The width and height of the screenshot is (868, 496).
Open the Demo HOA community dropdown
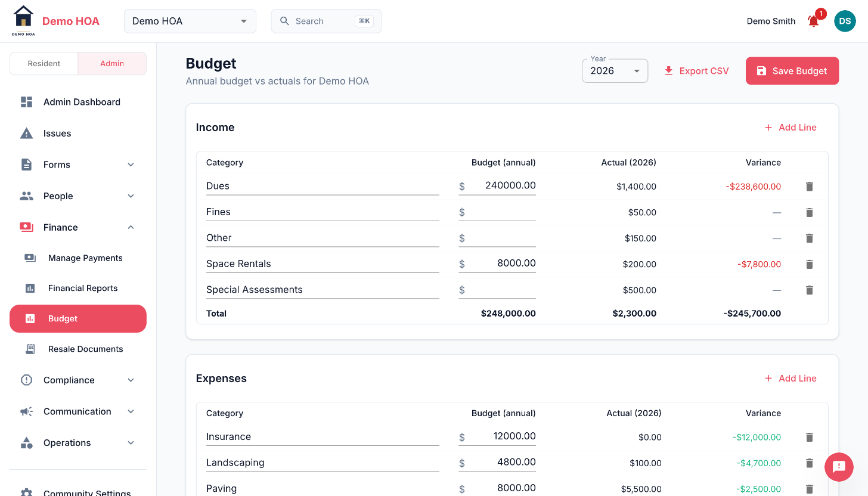(190, 21)
